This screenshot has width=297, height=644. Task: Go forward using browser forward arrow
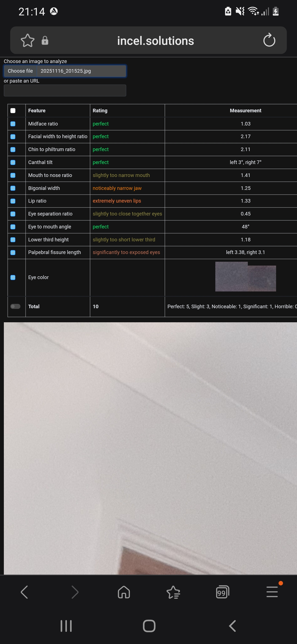click(x=75, y=592)
